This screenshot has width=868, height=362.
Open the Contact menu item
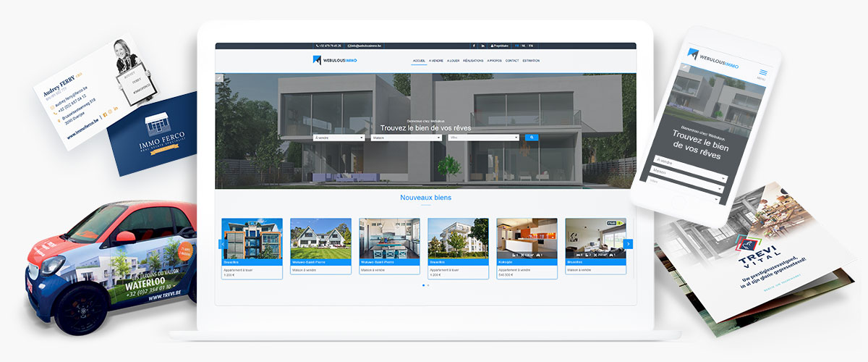[512, 61]
